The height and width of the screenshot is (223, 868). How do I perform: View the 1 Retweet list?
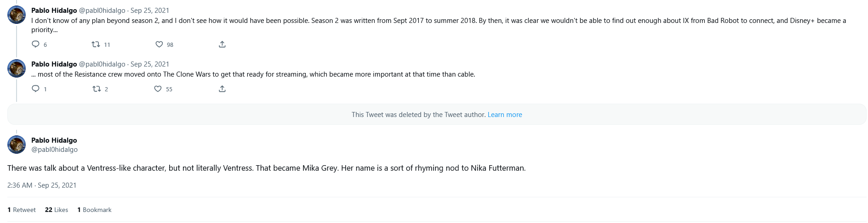click(x=22, y=210)
